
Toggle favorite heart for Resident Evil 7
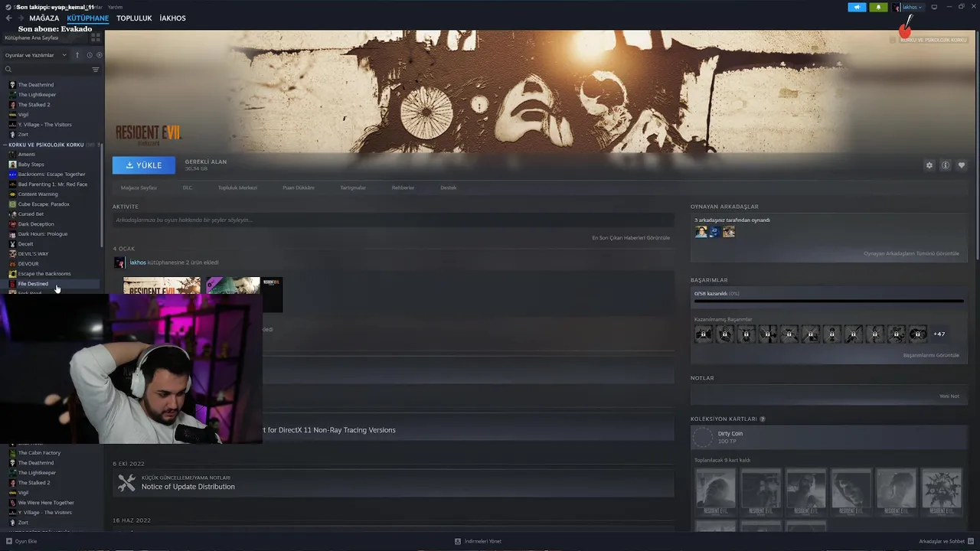point(962,165)
